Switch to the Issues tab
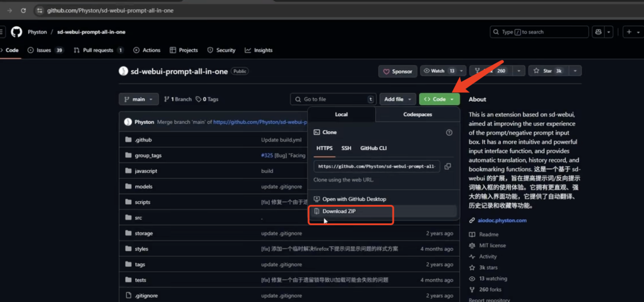Screen dimensions: 644x302 coord(45,50)
